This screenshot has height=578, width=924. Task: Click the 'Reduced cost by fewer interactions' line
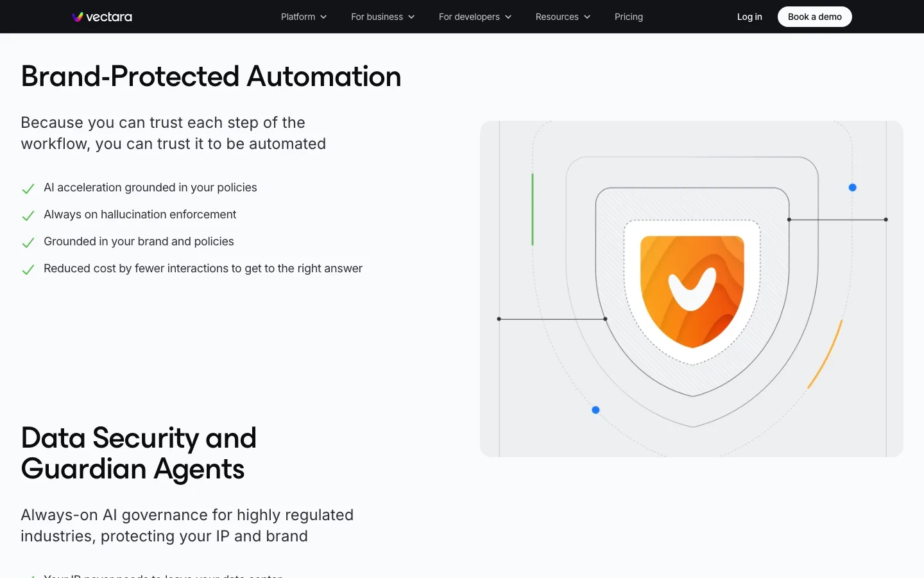(x=203, y=268)
